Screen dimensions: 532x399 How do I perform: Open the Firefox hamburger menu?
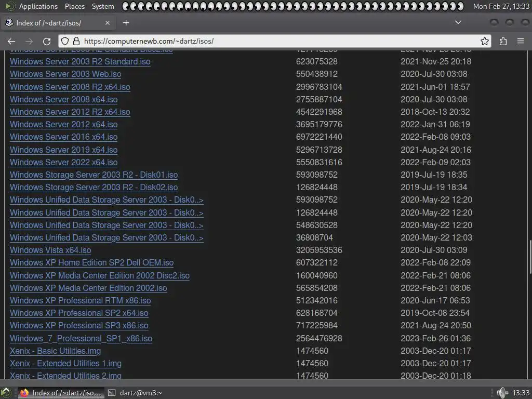pos(521,42)
